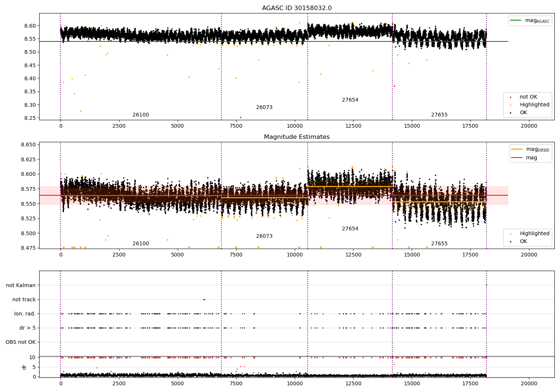The height and width of the screenshot is (392, 560).
Task: Click x-axis tick 17500 in the bottom plot
Action: pos(470,383)
